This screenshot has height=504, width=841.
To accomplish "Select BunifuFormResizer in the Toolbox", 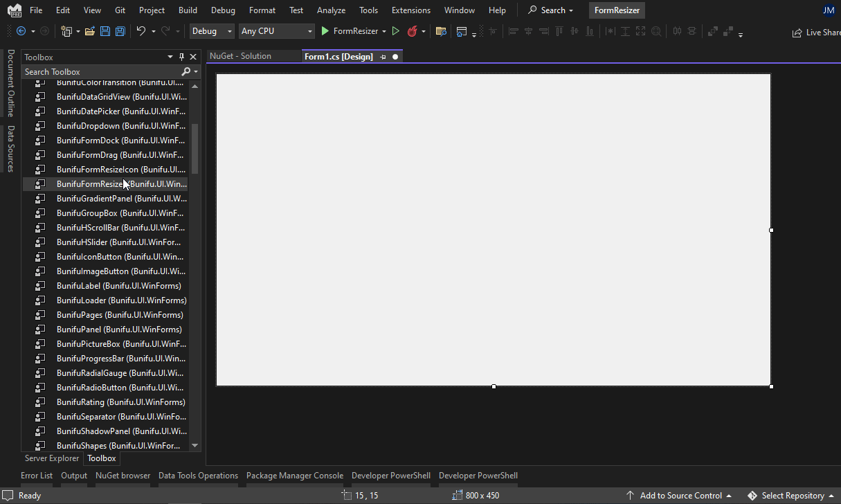I will pos(105,184).
